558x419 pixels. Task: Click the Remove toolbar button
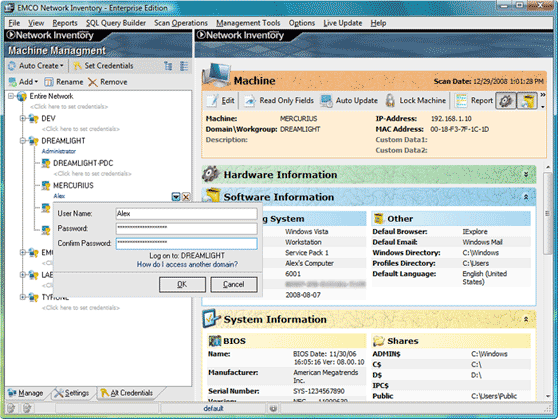pos(107,82)
